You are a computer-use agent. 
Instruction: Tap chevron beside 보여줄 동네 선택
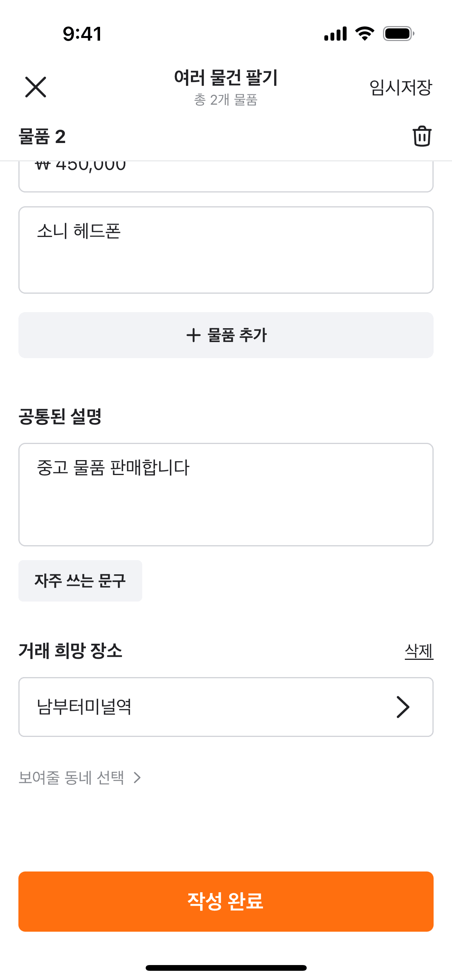tap(137, 778)
